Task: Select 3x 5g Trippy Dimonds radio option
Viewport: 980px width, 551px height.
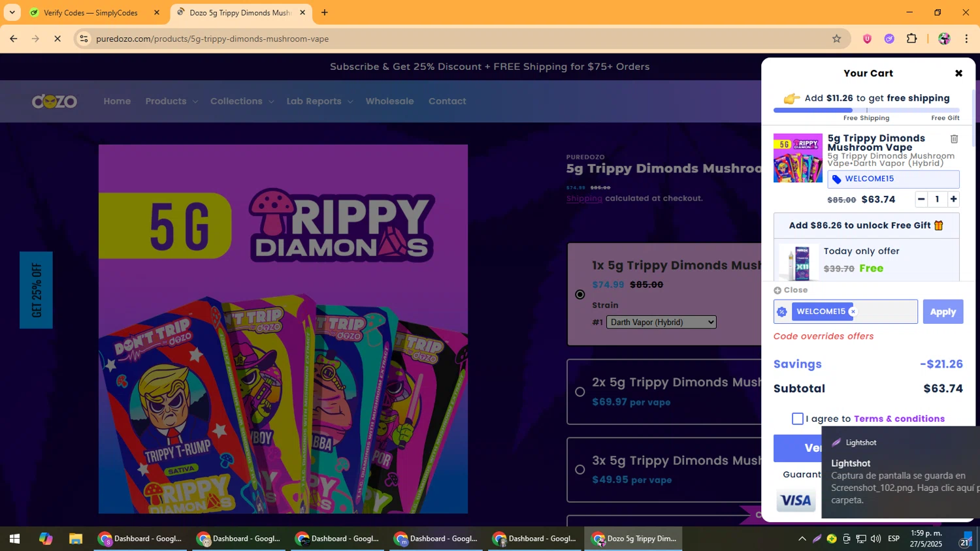Action: click(x=580, y=469)
